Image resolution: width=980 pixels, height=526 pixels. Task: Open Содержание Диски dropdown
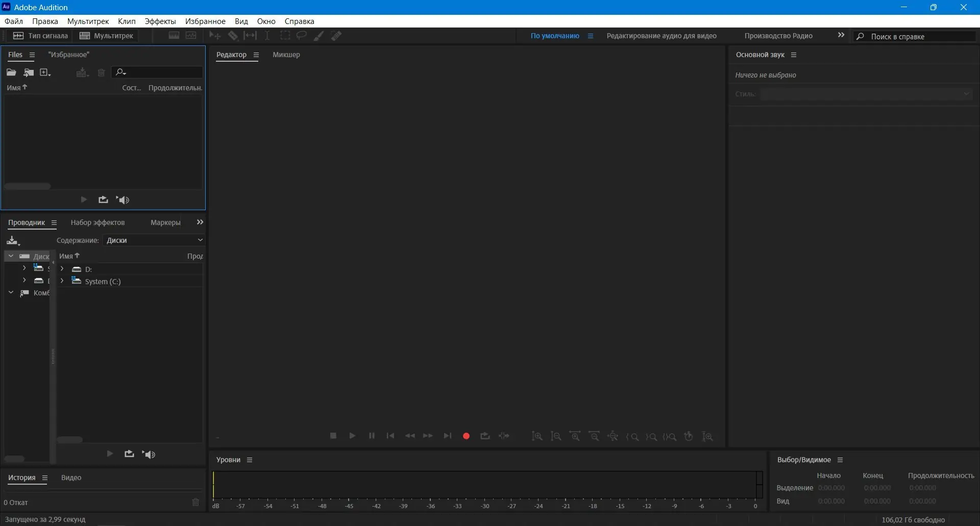(154, 240)
